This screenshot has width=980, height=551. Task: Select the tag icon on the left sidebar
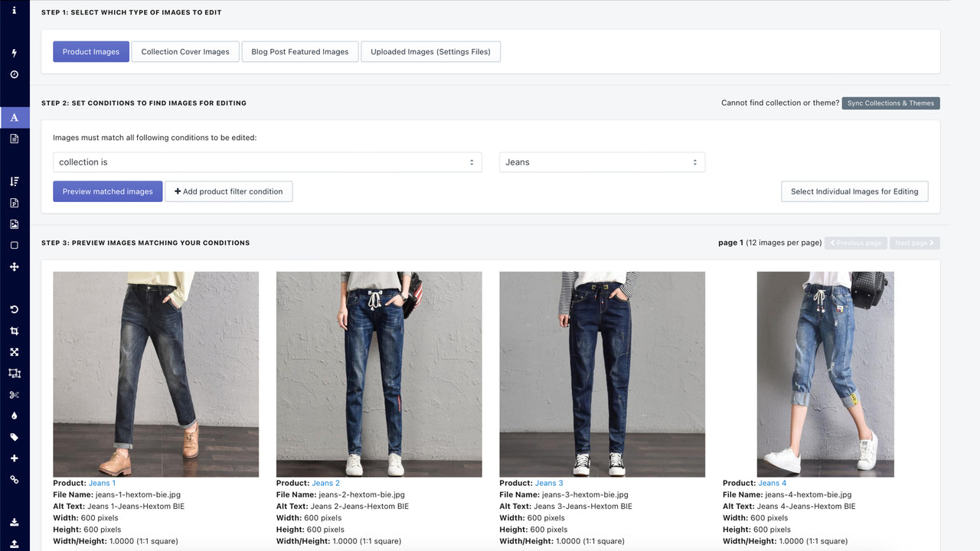click(x=15, y=437)
